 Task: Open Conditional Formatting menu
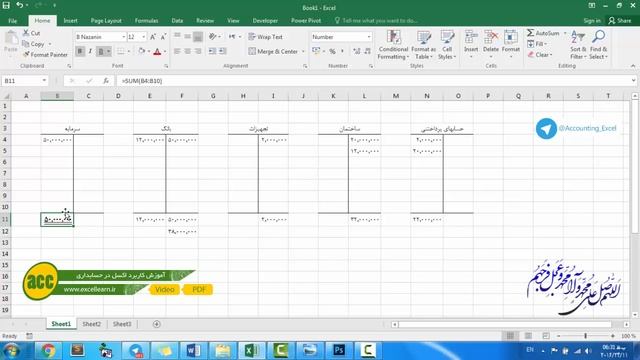(393, 45)
